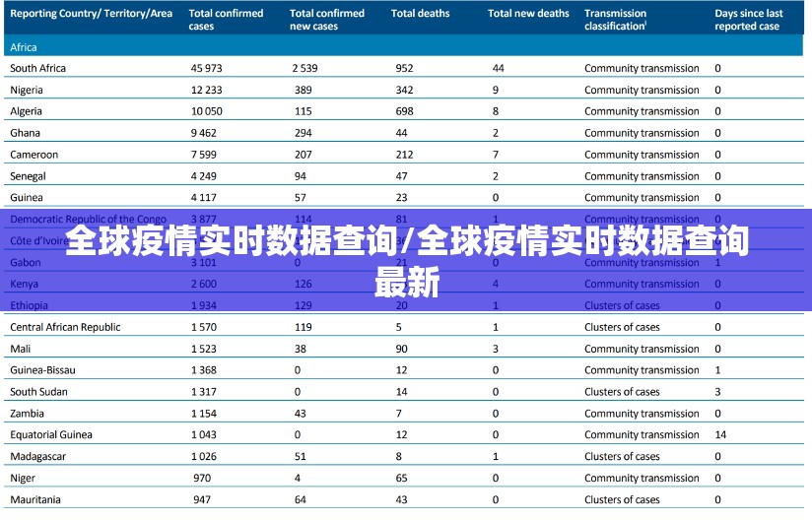
Task: Click the South Africa country name
Action: (39, 68)
